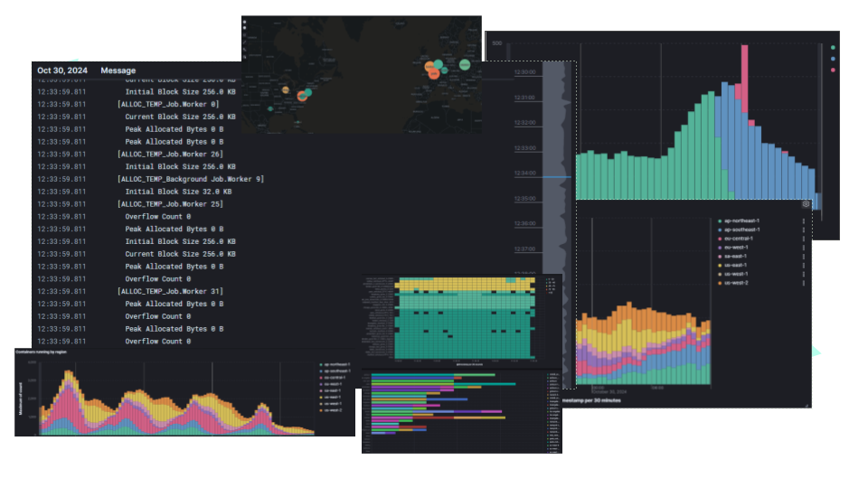This screenshot has height=488, width=868.
Task: Click the 12:34:00 timestamp on log timeline
Action: [525, 173]
